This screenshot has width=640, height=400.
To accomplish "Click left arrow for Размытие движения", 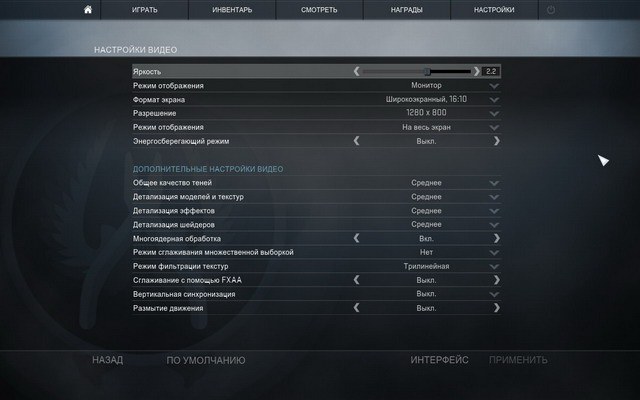I will tap(356, 308).
